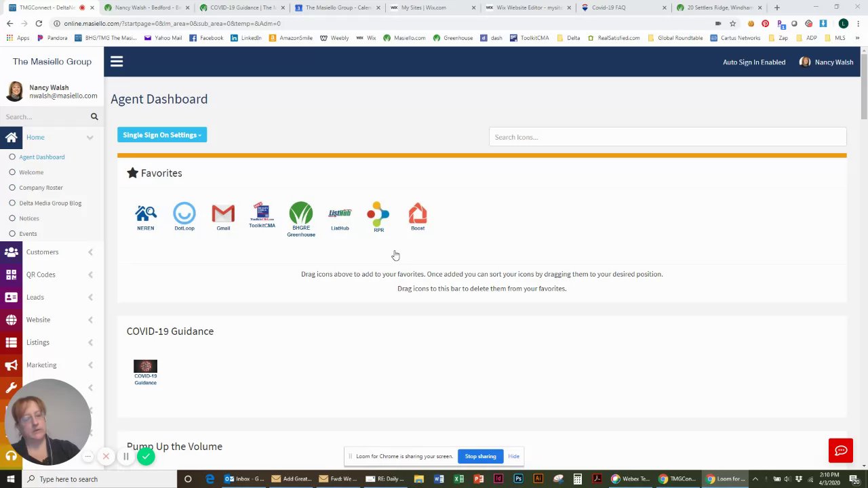Open the red chat bubble button
This screenshot has height=488, width=868.
841,450
